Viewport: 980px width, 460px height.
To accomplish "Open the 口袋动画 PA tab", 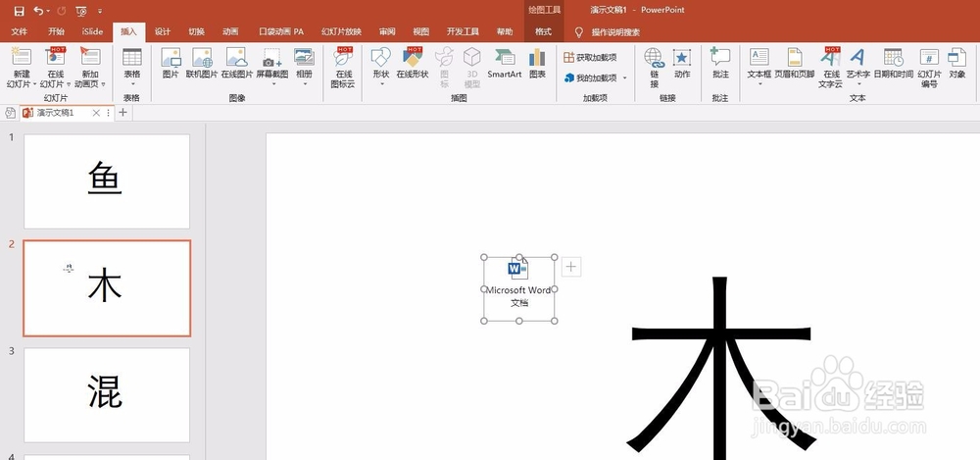I will [x=281, y=32].
